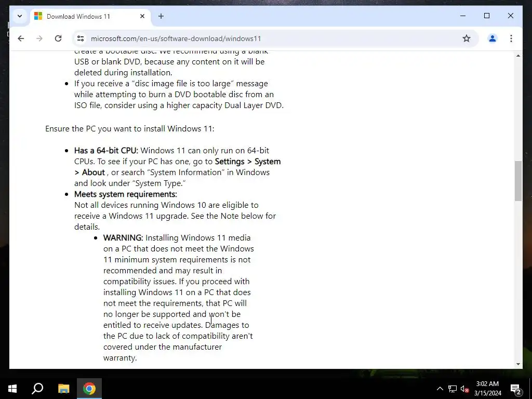Open the tab search dropdown arrow
This screenshot has height=399, width=532.
click(x=20, y=16)
